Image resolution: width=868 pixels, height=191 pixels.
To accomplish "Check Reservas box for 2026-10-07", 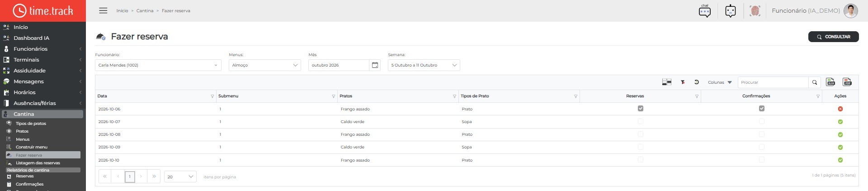I will [640, 121].
